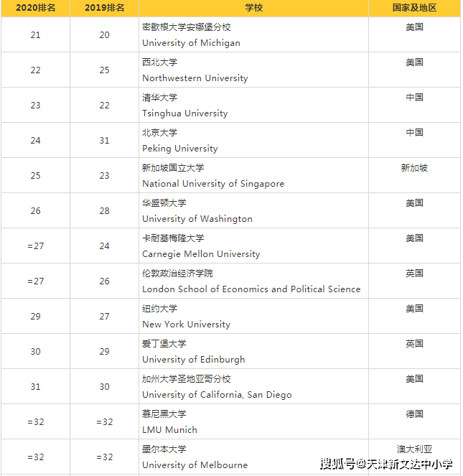Click the text 加州大学圣地亚哥分校
463x476 pixels.
click(x=187, y=379)
